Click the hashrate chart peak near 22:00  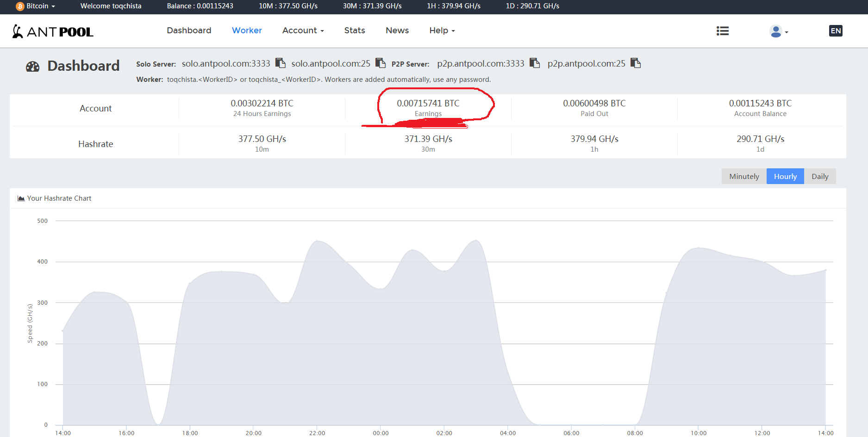click(317, 240)
